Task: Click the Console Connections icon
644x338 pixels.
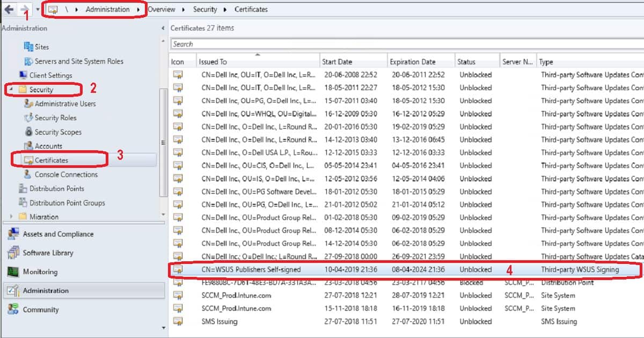Action: click(x=28, y=174)
